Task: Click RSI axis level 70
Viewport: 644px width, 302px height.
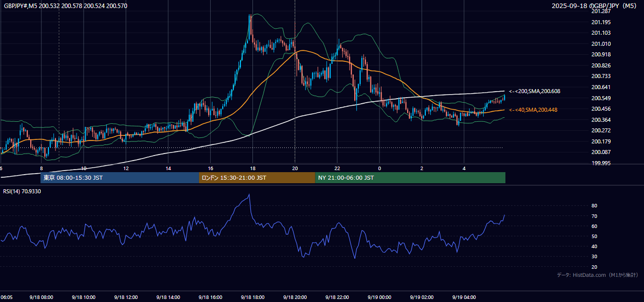Action: pyautogui.click(x=594, y=216)
